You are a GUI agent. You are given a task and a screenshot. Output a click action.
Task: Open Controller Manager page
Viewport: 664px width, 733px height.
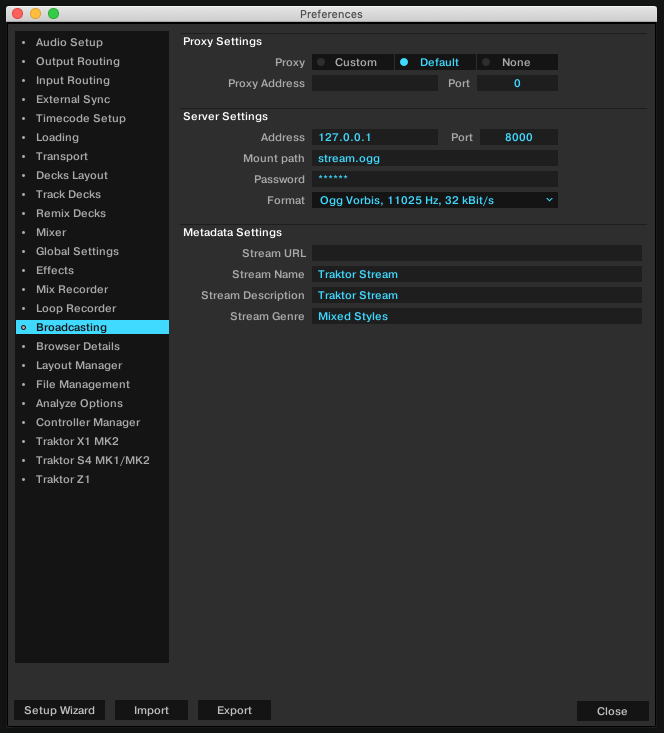[x=92, y=422]
